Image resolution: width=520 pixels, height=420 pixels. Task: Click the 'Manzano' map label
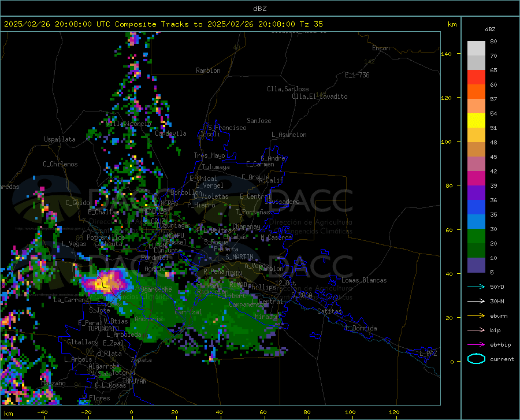pyautogui.click(x=53, y=383)
